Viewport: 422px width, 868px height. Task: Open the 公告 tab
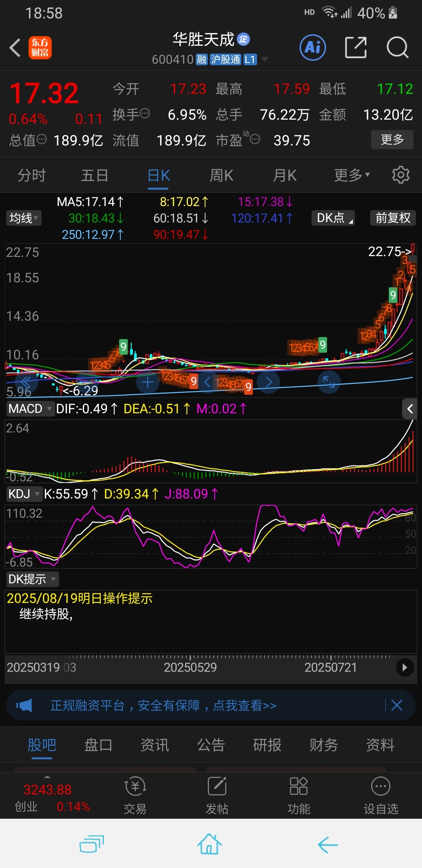click(211, 745)
